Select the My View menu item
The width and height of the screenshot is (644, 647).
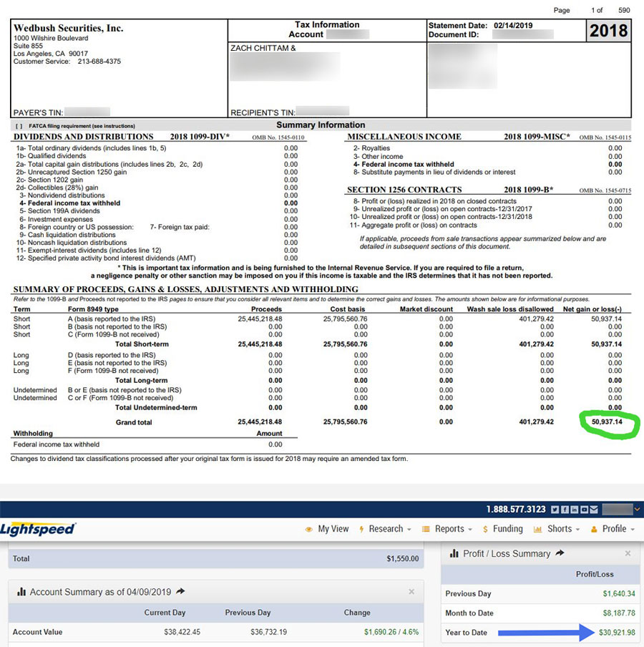point(333,530)
